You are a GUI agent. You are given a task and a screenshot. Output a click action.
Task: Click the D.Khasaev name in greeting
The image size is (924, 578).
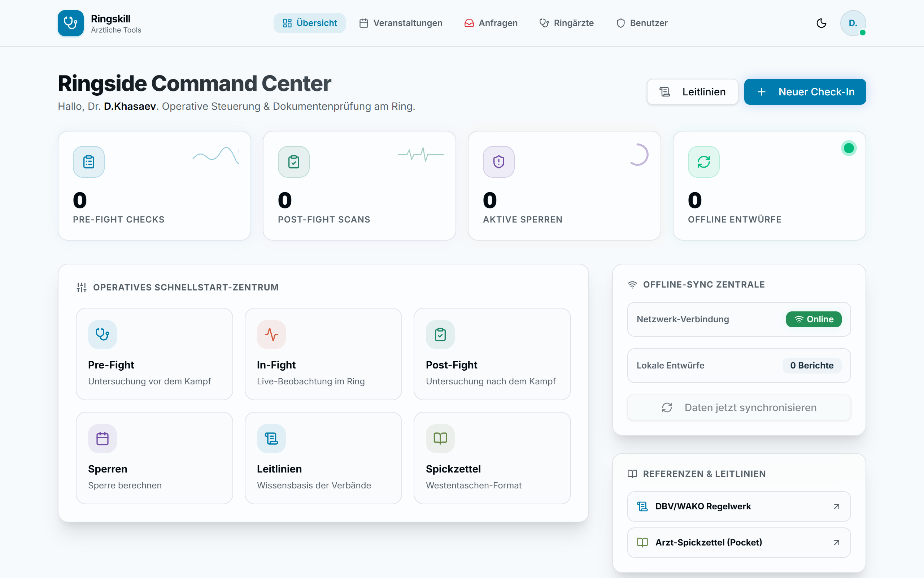click(x=130, y=106)
